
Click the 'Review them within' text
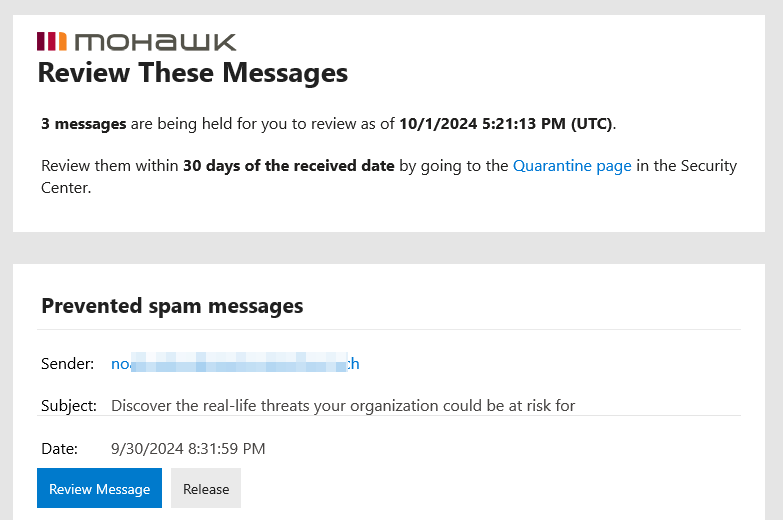point(109,166)
